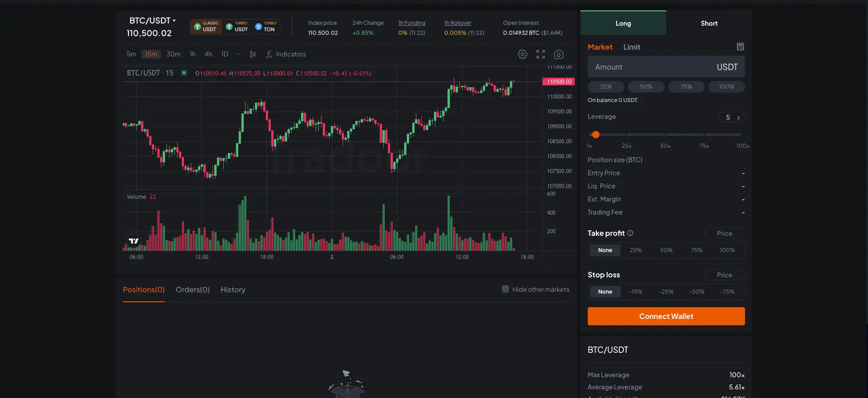Select Classic USDT collateral mode
Screen dimensions: 868x398
point(206,27)
